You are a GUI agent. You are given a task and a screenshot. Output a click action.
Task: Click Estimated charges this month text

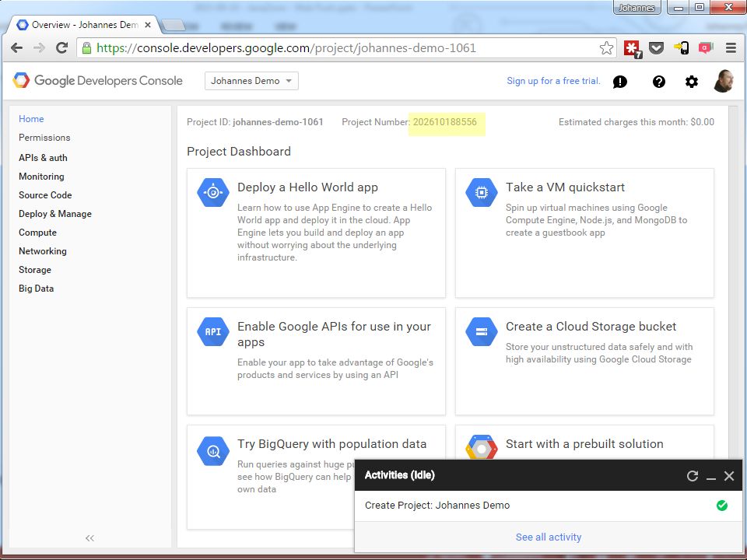[636, 122]
